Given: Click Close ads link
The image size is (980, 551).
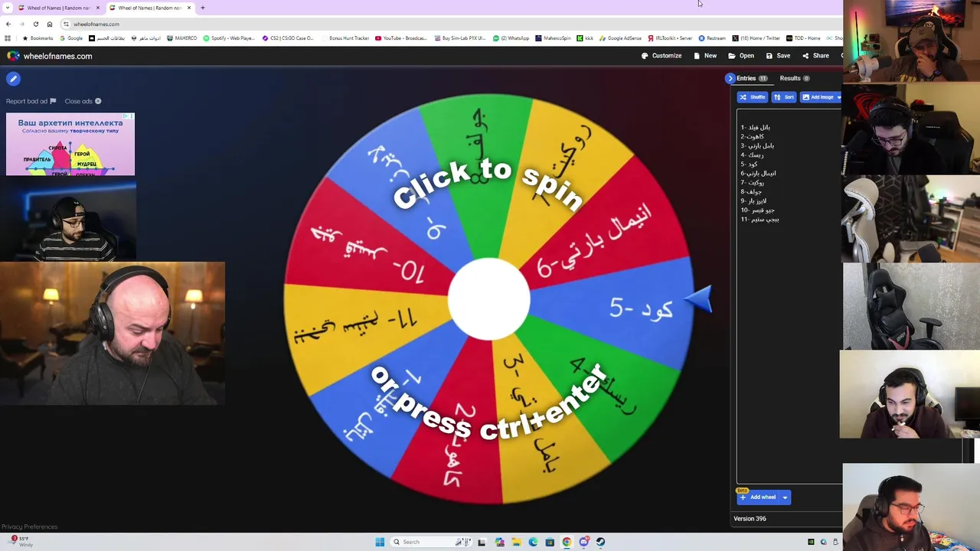Looking at the screenshot, I should (83, 101).
